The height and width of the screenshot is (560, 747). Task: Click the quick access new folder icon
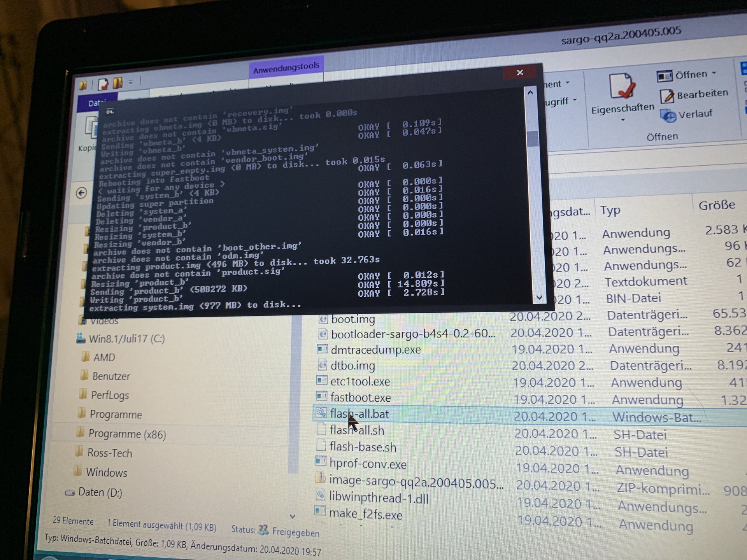click(117, 83)
